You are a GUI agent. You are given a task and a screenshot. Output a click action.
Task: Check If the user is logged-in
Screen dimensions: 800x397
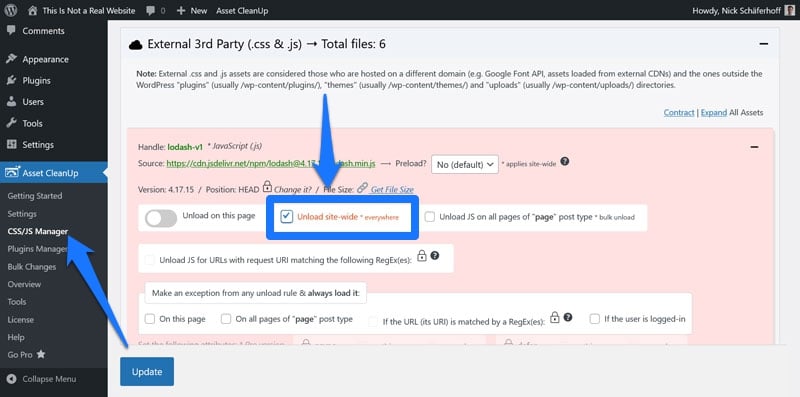click(594, 319)
